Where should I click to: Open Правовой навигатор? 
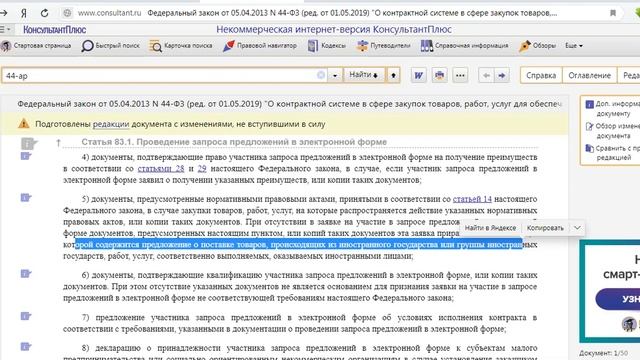pos(260,46)
